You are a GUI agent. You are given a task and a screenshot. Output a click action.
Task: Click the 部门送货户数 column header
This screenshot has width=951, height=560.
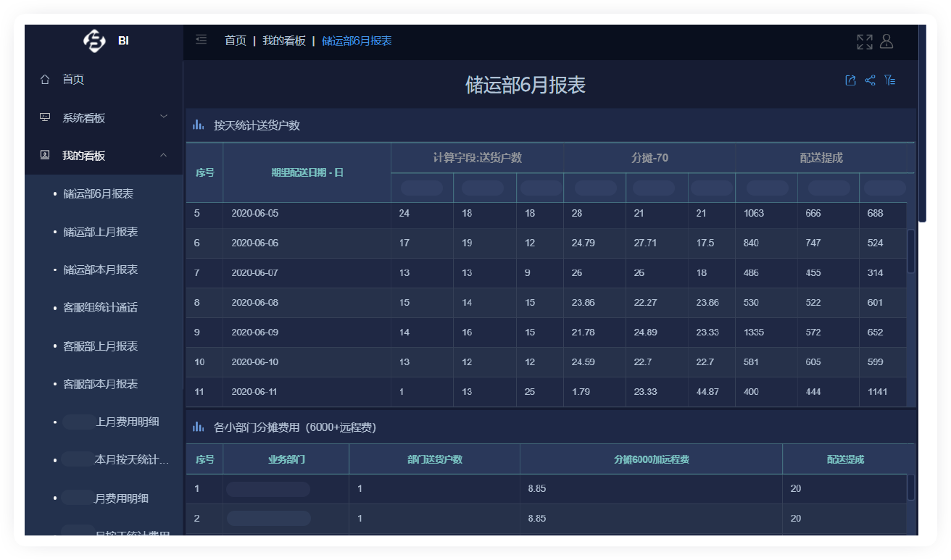point(434,459)
